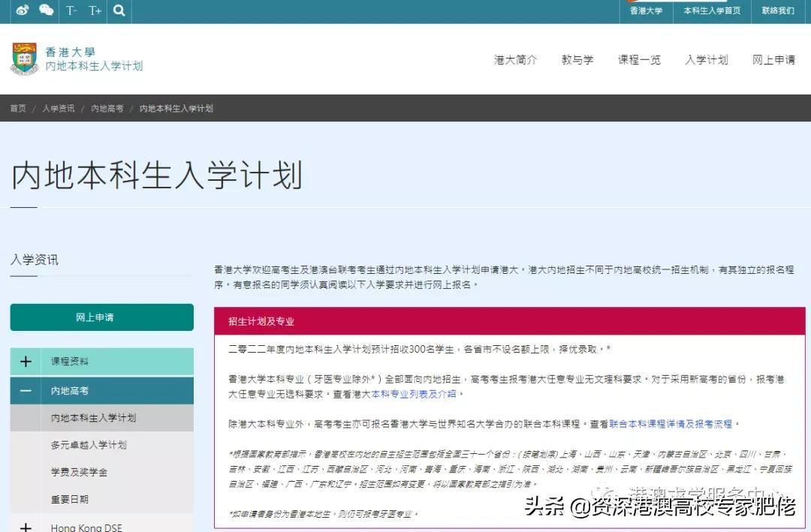This screenshot has width=811, height=532.
Task: Open the WeChat share icon
Action: tap(46, 10)
